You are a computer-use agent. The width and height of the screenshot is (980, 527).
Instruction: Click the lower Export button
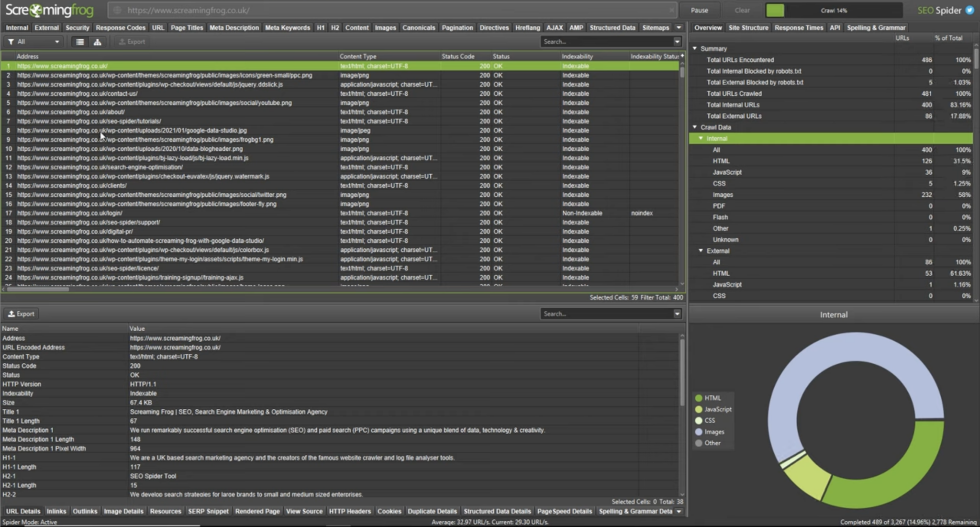coord(22,314)
